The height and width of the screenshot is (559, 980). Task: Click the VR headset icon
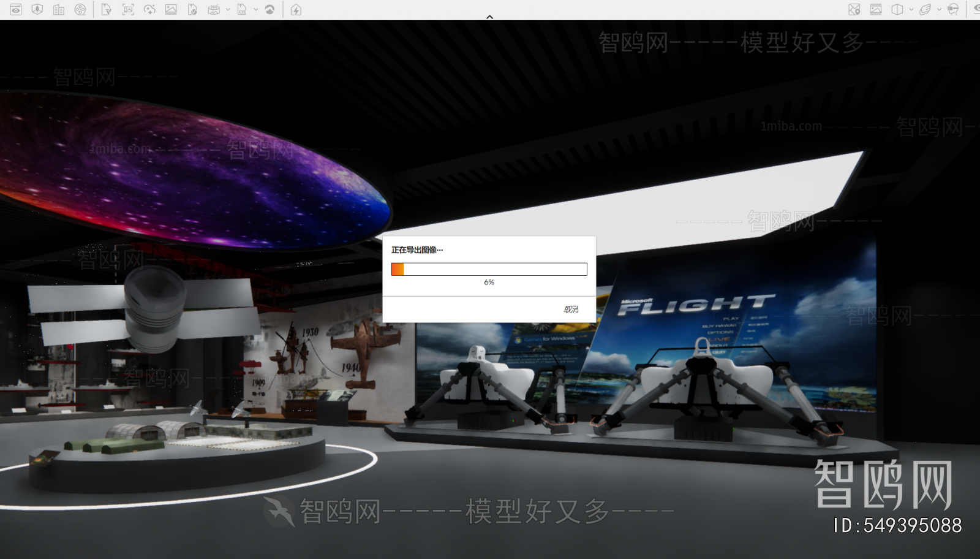click(953, 10)
